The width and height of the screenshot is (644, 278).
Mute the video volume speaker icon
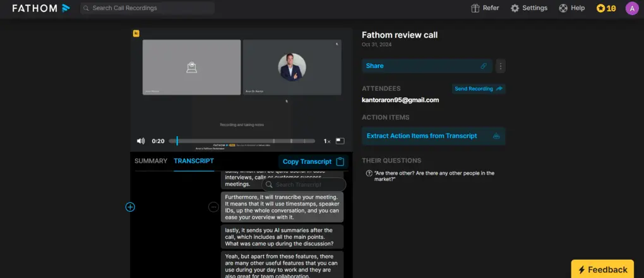141,141
